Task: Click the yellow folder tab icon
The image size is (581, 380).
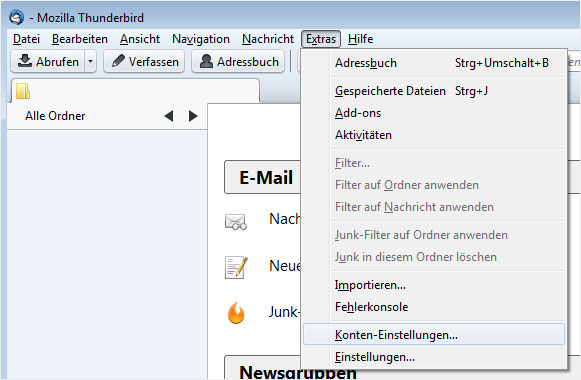Action: coord(23,91)
